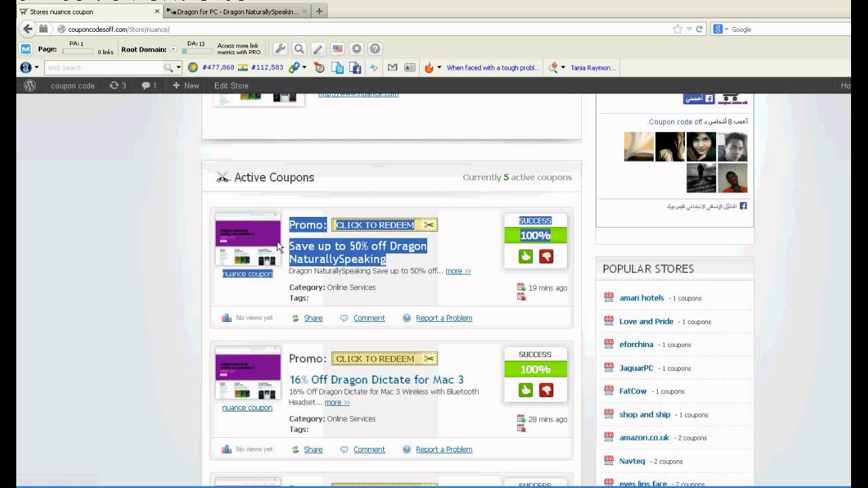Bookmark this page with the star icon

[677, 29]
